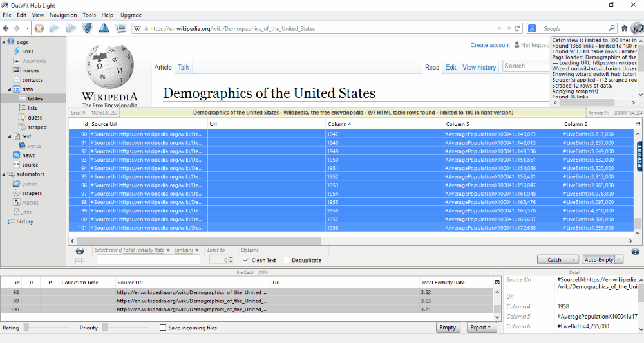Click the vertical EXPORT side tab

tap(639, 156)
